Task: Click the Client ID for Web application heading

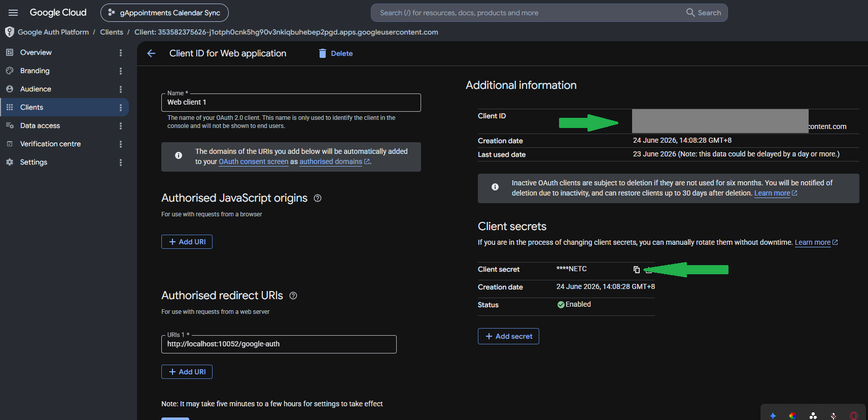Action: point(228,53)
